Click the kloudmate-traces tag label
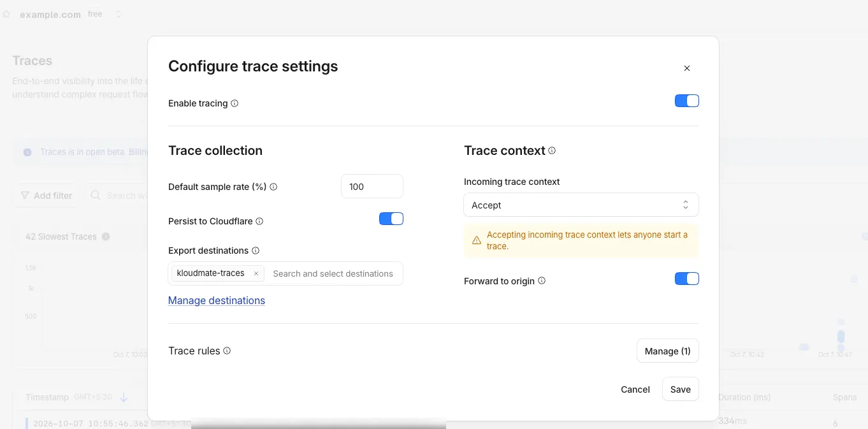868x429 pixels. [210, 273]
